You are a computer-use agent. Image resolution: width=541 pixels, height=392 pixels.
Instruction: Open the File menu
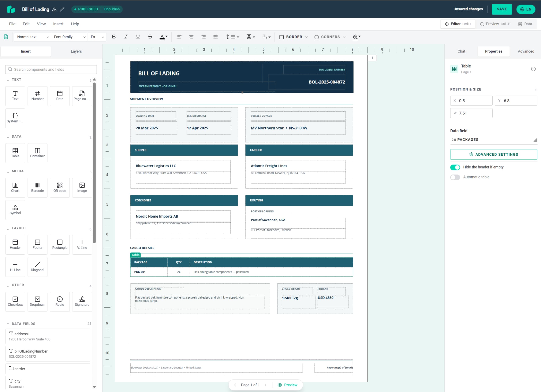12,24
